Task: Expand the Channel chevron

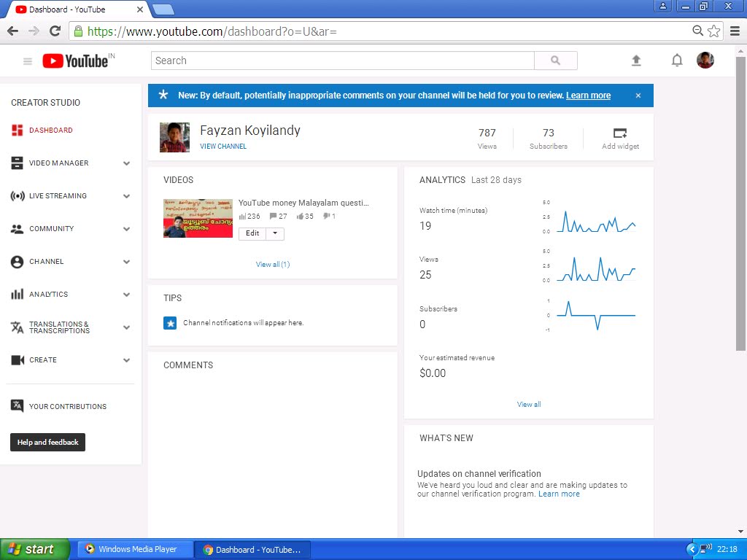Action: click(127, 262)
